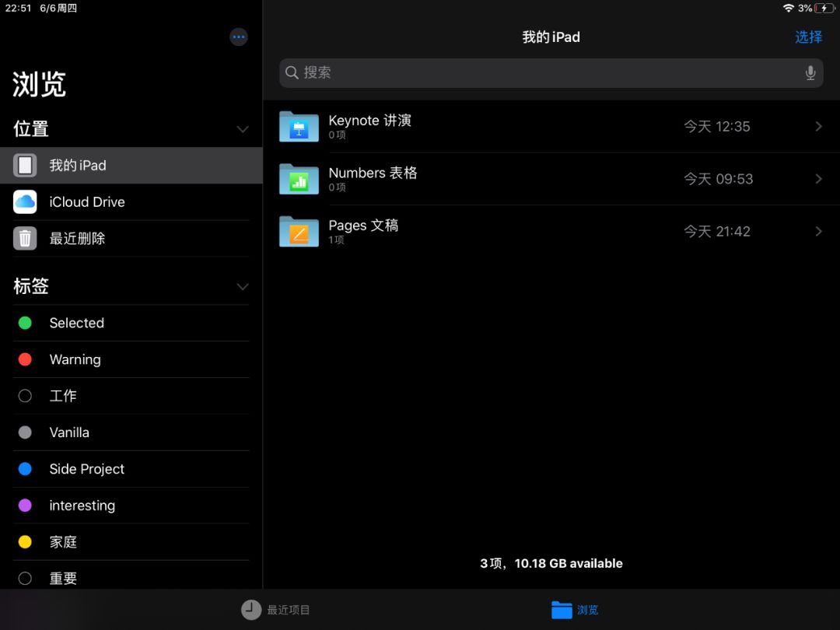Switch to the 浏览 tab
This screenshot has height=630, width=840.
[x=576, y=610]
